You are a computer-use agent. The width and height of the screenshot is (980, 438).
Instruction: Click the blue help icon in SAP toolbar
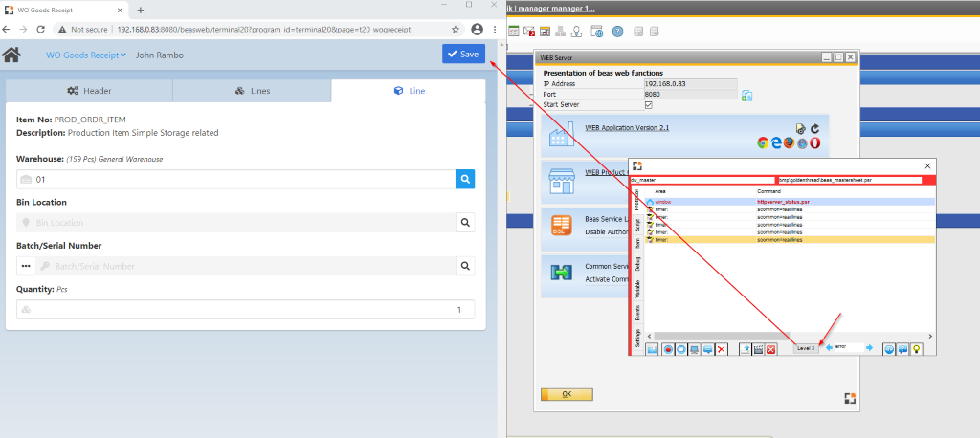tap(617, 31)
